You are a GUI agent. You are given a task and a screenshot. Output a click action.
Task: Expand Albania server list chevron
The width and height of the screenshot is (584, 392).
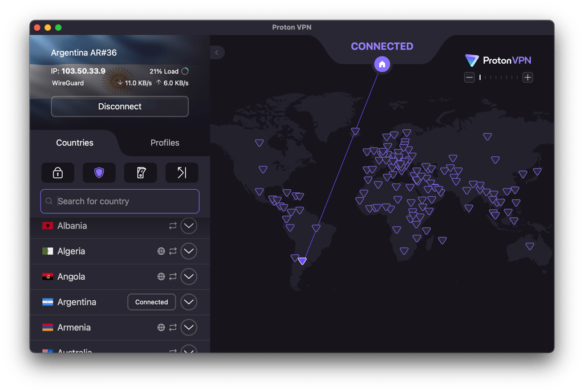(x=189, y=226)
